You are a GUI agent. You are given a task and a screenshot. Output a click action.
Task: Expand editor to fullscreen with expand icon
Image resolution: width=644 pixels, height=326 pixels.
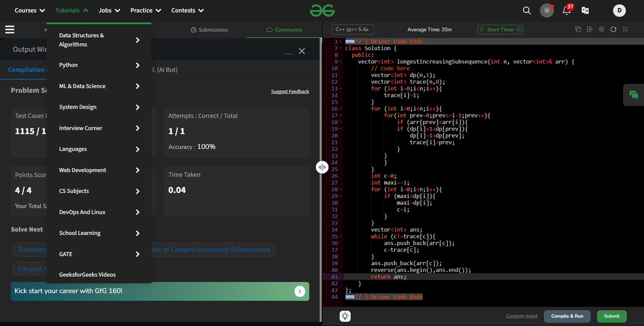[x=625, y=30]
